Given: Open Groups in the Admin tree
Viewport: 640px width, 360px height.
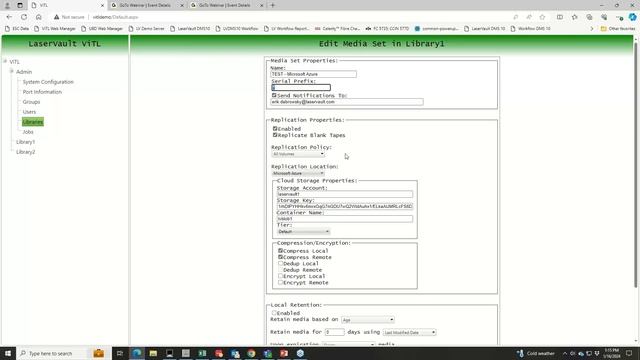Looking at the screenshot, I should click(31, 102).
